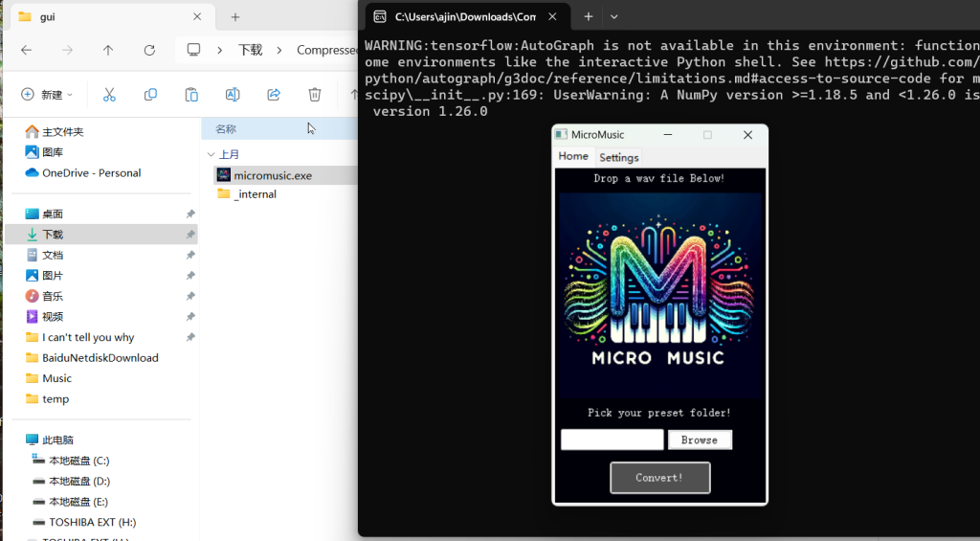Click the Browse button for preset folder
This screenshot has width=980, height=541.
point(700,440)
